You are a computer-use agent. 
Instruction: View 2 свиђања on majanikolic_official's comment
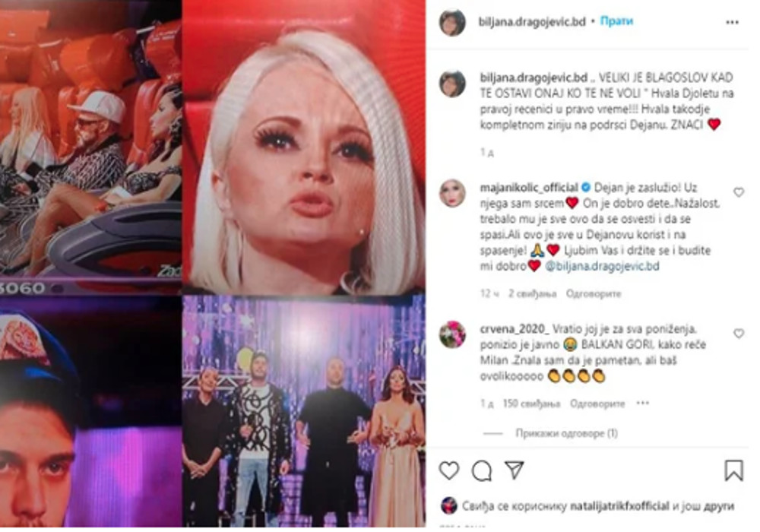[532, 293]
